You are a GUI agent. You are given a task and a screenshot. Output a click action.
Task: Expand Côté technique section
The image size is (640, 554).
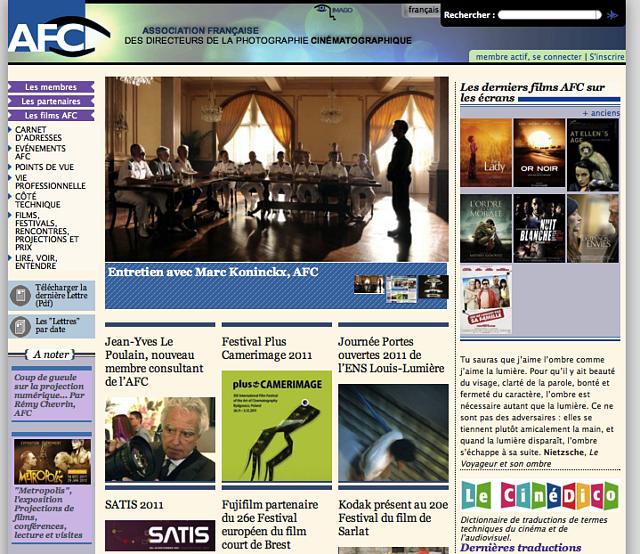[38, 200]
